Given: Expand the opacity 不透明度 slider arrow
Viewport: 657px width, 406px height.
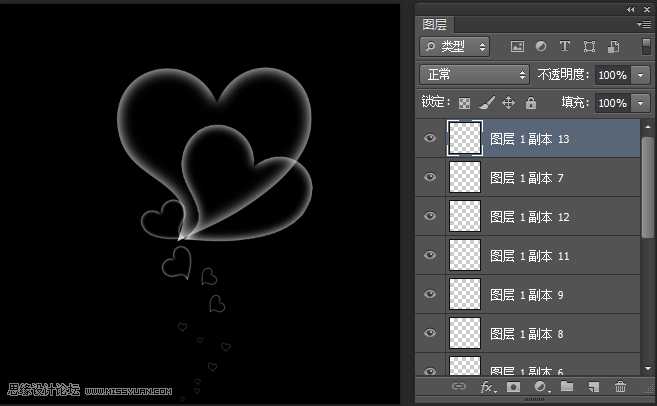Looking at the screenshot, I should coord(640,75).
